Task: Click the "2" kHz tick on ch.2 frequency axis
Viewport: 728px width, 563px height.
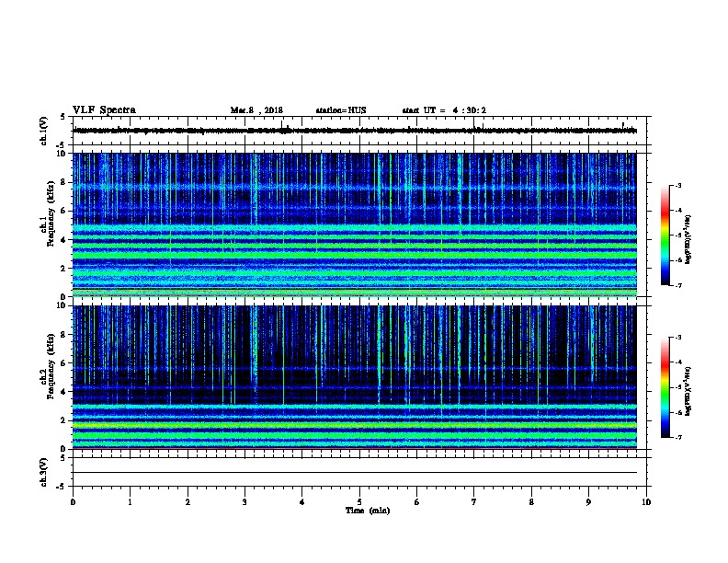Action: click(x=64, y=420)
